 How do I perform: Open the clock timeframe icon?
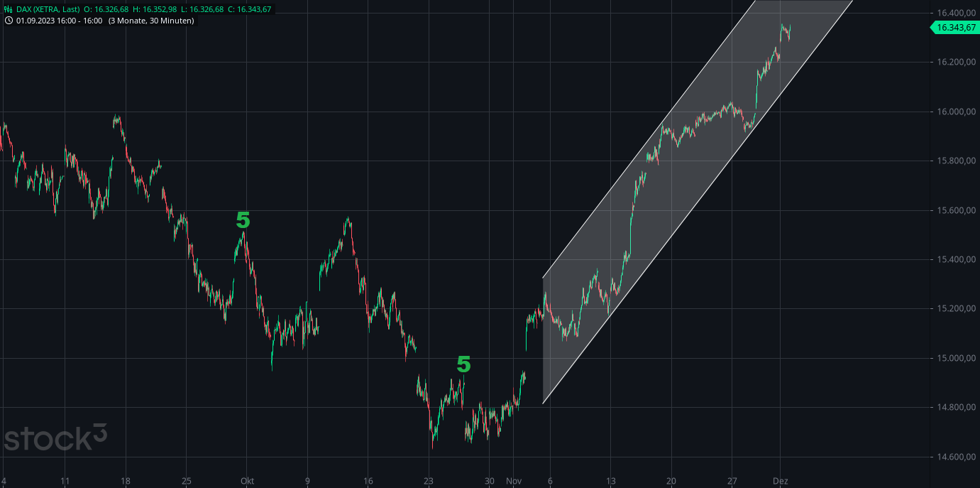[x=9, y=21]
